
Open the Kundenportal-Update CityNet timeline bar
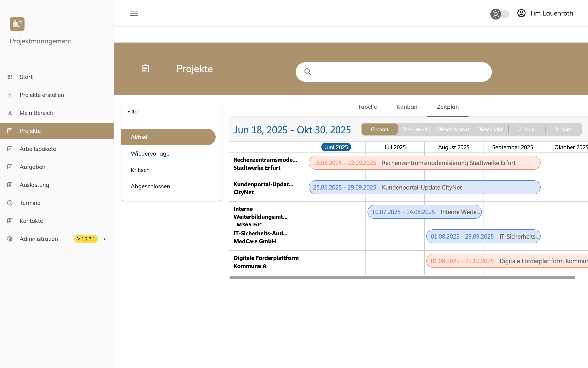(424, 187)
